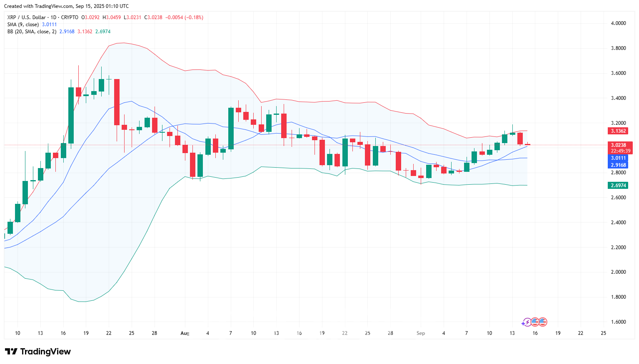Select the BB (20, SMA, close, 2) legend
This screenshot has height=364, width=639.
[32, 32]
